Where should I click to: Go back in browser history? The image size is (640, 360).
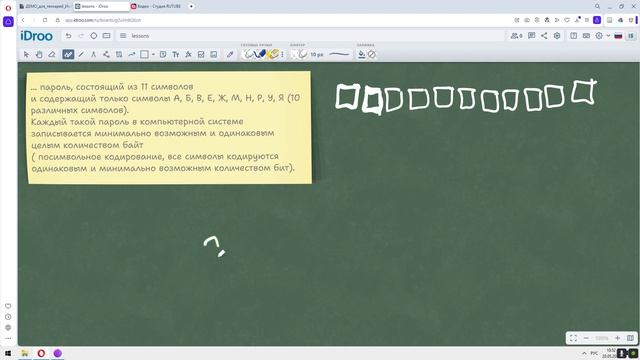23,20
